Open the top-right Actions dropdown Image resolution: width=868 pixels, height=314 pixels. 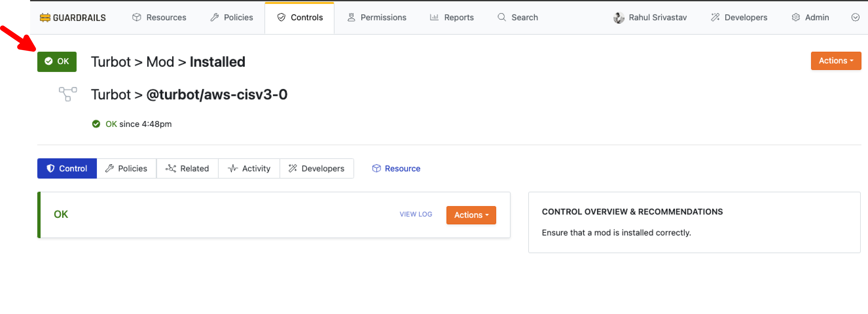836,61
